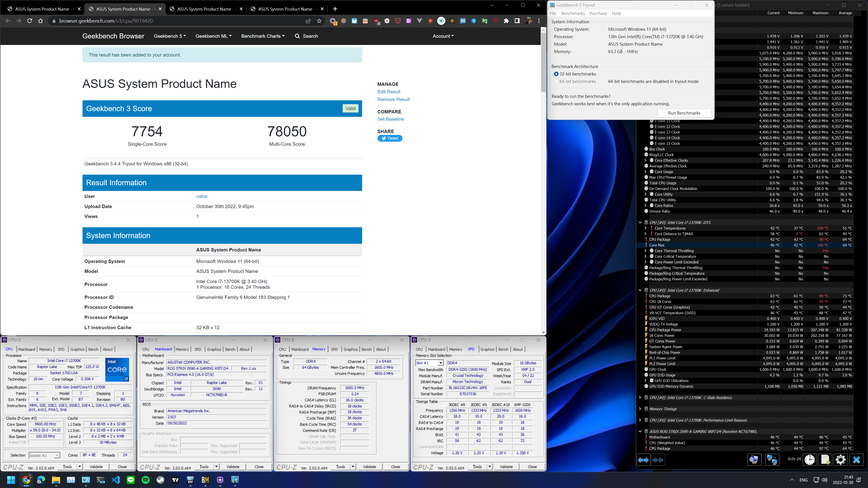Image resolution: width=868 pixels, height=488 pixels.
Task: Switch to Bench tab in first CPU-Z window
Action: 93,349
